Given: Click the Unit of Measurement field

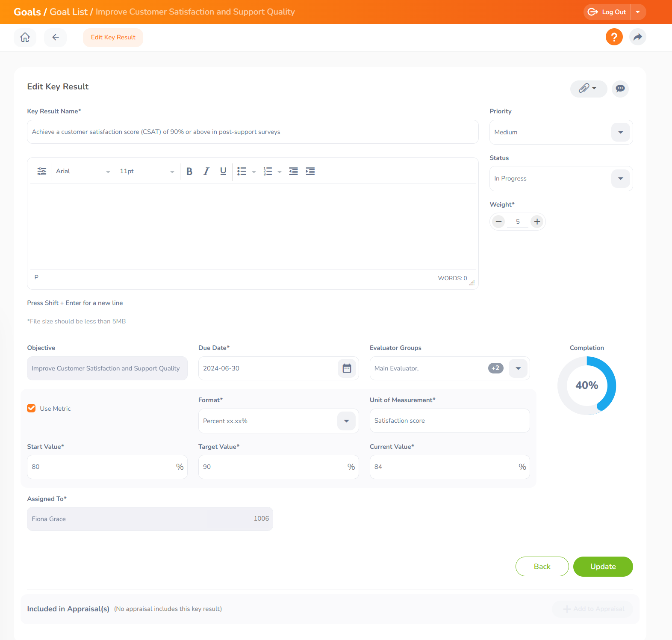Looking at the screenshot, I should [450, 421].
